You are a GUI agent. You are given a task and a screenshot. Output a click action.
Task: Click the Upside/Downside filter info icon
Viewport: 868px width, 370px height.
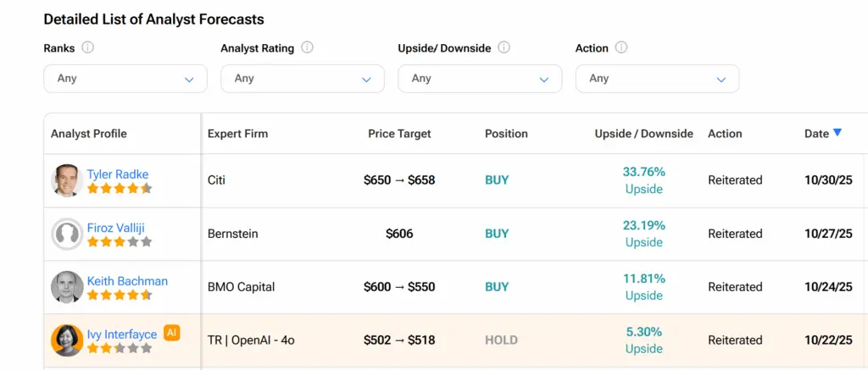tap(504, 47)
